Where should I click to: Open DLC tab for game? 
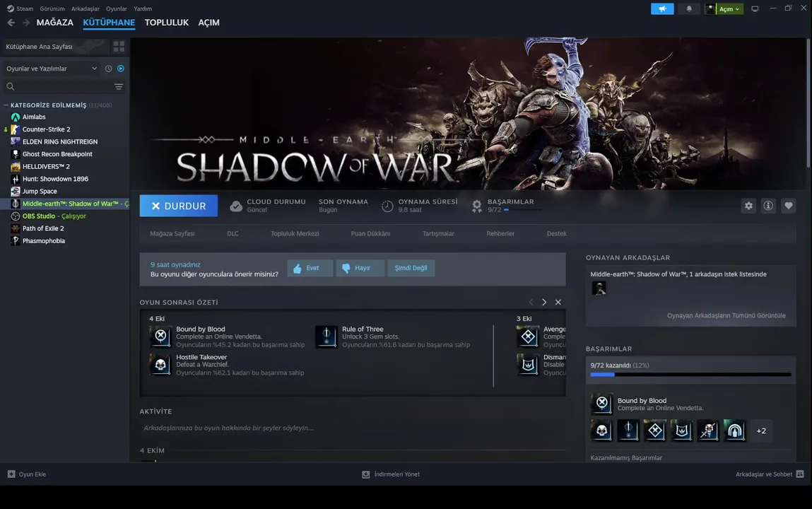(x=233, y=233)
